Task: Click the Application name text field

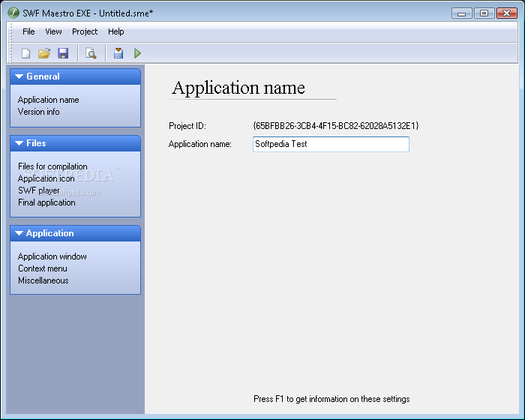Action: click(x=331, y=144)
